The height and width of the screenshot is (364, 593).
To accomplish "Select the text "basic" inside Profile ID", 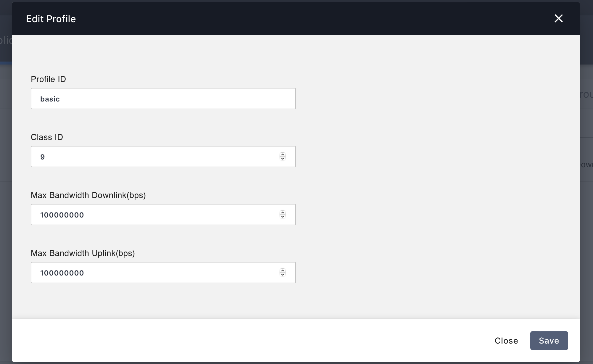I will [x=50, y=99].
